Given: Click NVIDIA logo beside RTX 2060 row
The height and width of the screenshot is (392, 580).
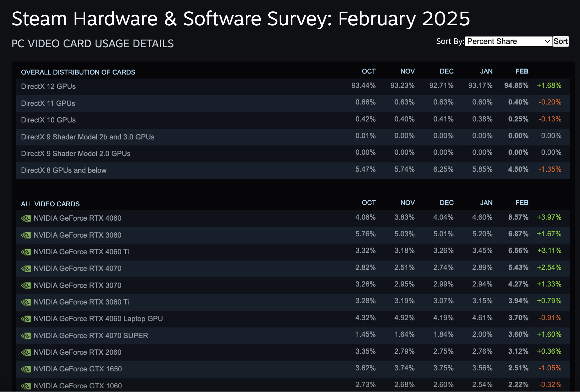Looking at the screenshot, I should pyautogui.click(x=26, y=352).
